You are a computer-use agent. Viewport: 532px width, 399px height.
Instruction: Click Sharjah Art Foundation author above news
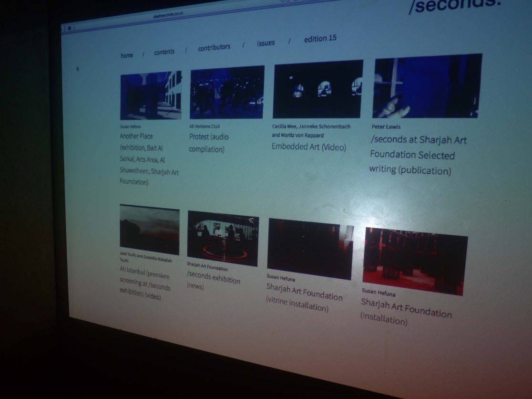[207, 266]
